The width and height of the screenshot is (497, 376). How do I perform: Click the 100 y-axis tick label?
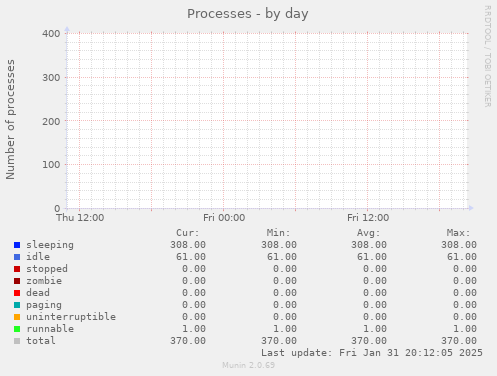coord(51,165)
